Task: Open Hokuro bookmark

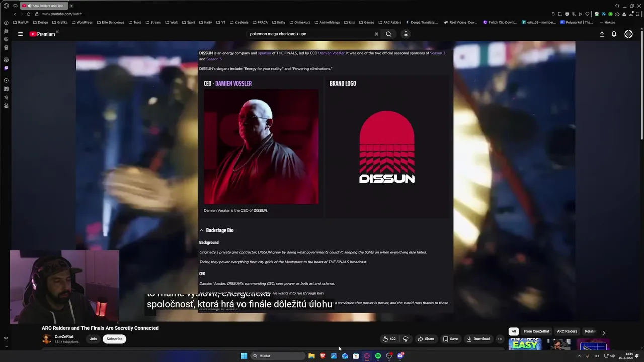Action: pos(607,22)
